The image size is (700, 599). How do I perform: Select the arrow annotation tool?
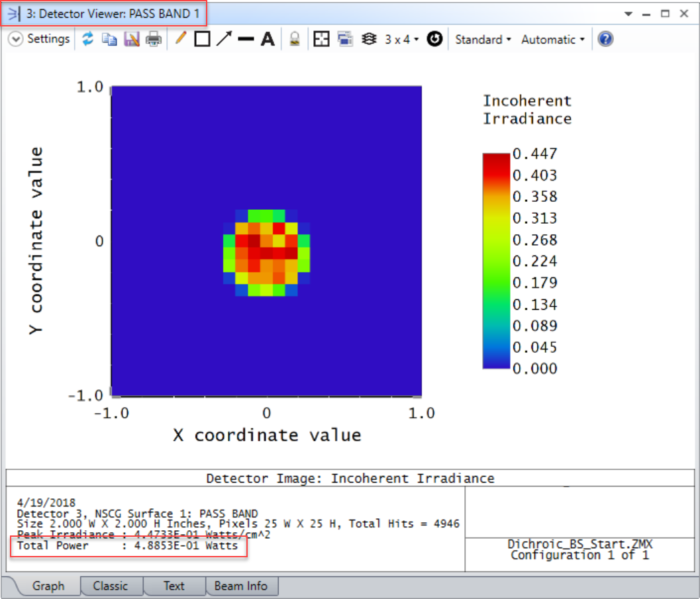224,39
